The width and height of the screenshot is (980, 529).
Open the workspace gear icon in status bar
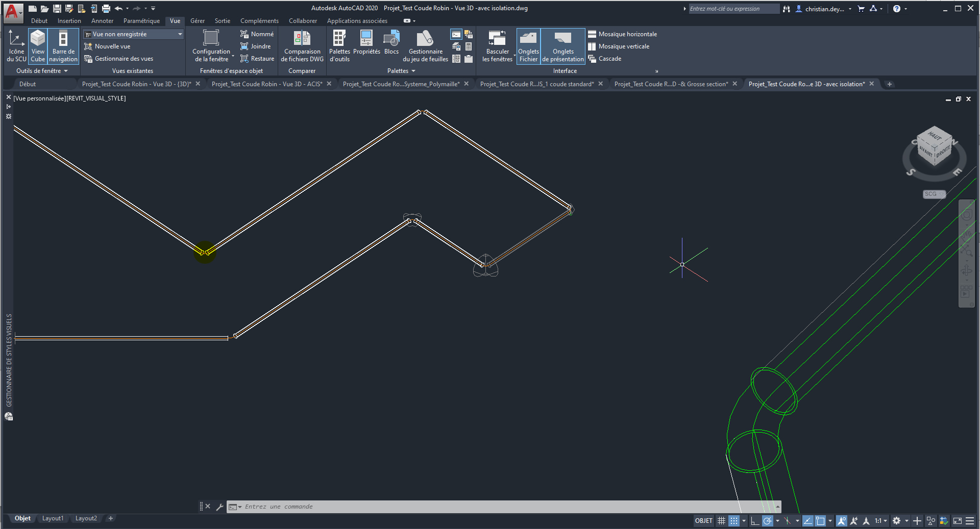(x=896, y=521)
